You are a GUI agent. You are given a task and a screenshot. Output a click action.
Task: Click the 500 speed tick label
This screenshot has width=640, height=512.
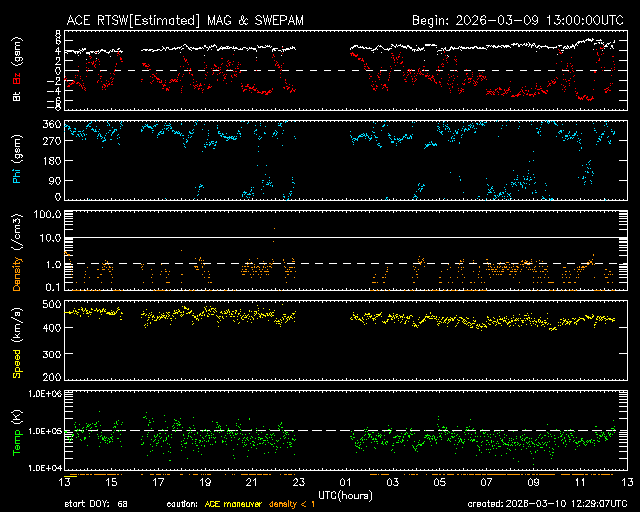[x=52, y=304]
